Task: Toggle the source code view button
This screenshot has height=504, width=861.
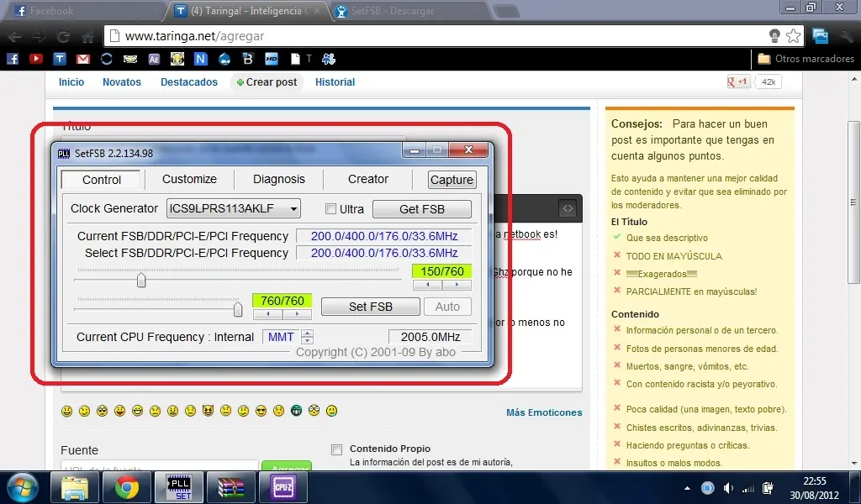Action: 568,208
